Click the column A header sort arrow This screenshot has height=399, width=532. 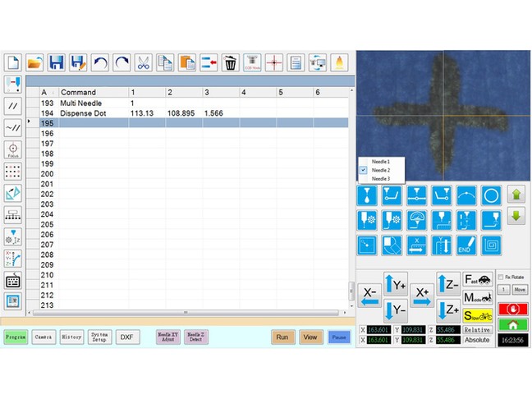coord(54,93)
